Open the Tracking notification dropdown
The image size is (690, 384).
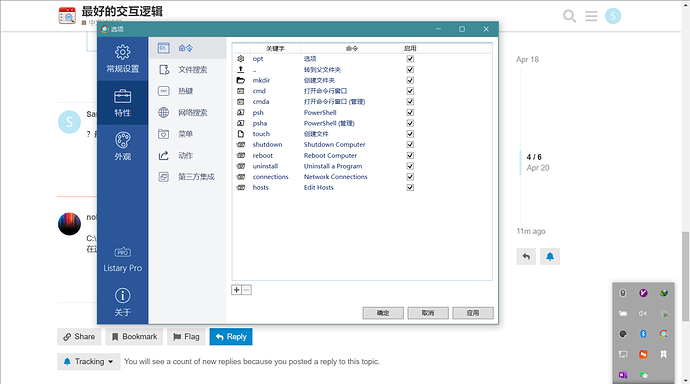[x=88, y=362]
